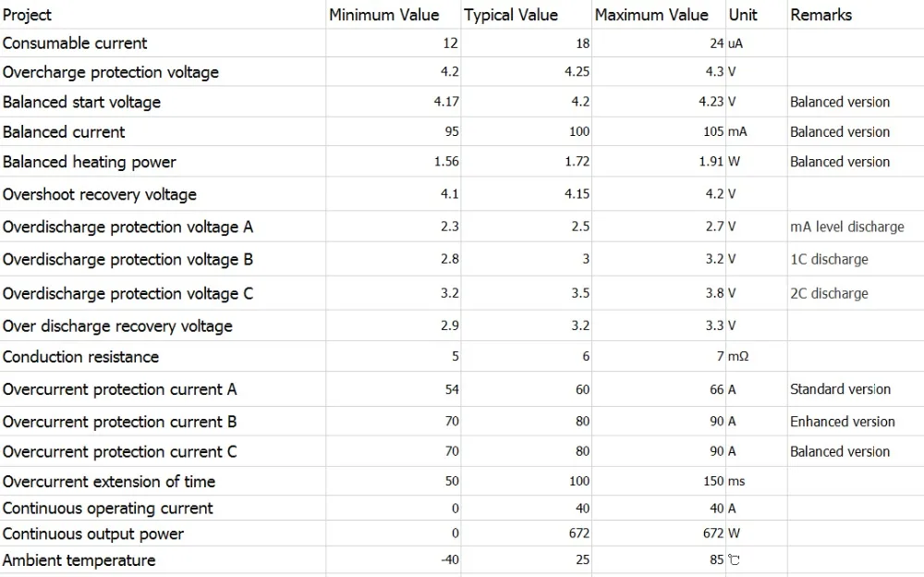Click the Typical Value column header
Viewport: 924px width, 577px height.
tap(511, 15)
